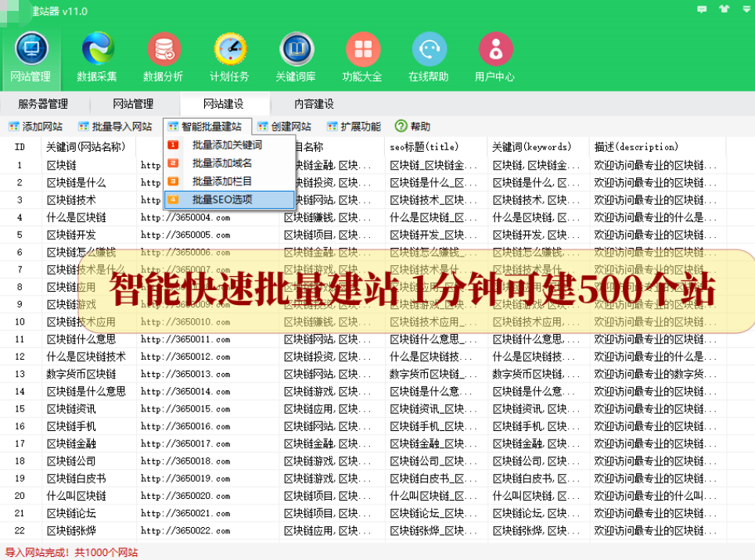
Task: Open the 在线帮助 support icon
Action: (x=429, y=49)
